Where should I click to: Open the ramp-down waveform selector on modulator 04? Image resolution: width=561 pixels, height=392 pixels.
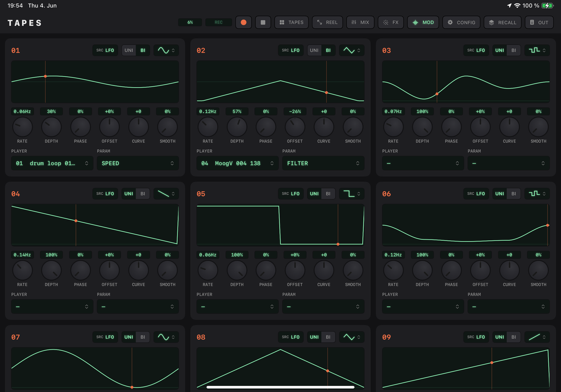pyautogui.click(x=166, y=194)
